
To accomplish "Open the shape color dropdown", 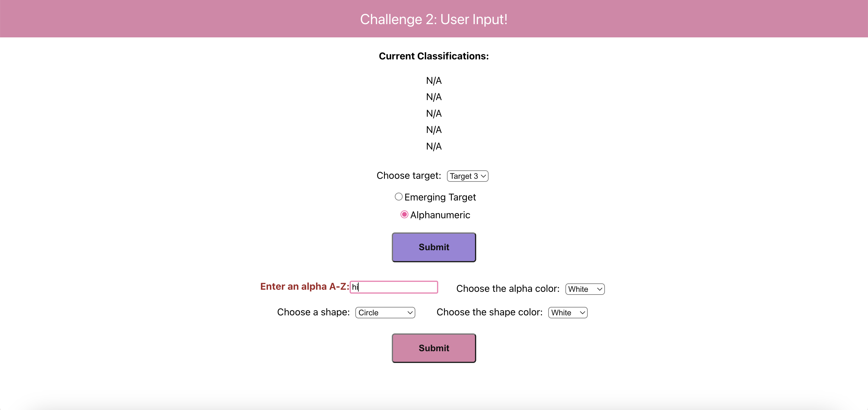I will point(567,312).
